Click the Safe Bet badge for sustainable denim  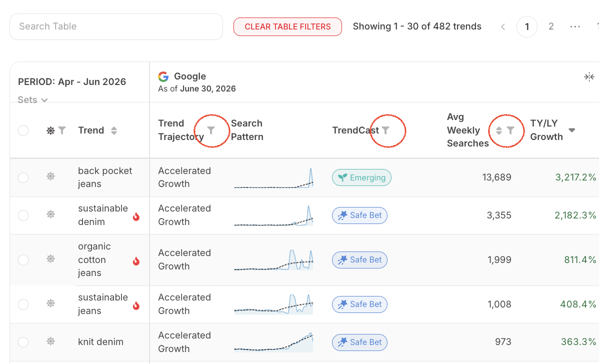pyautogui.click(x=359, y=215)
